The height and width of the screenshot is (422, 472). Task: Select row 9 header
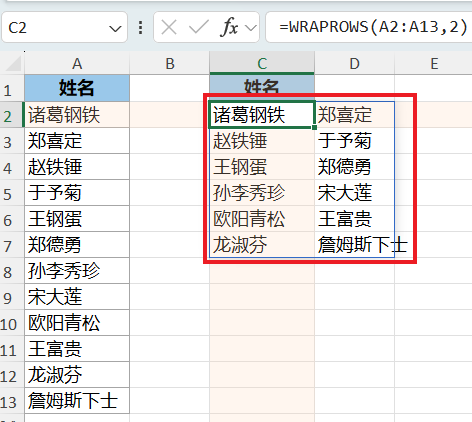pyautogui.click(x=12, y=297)
